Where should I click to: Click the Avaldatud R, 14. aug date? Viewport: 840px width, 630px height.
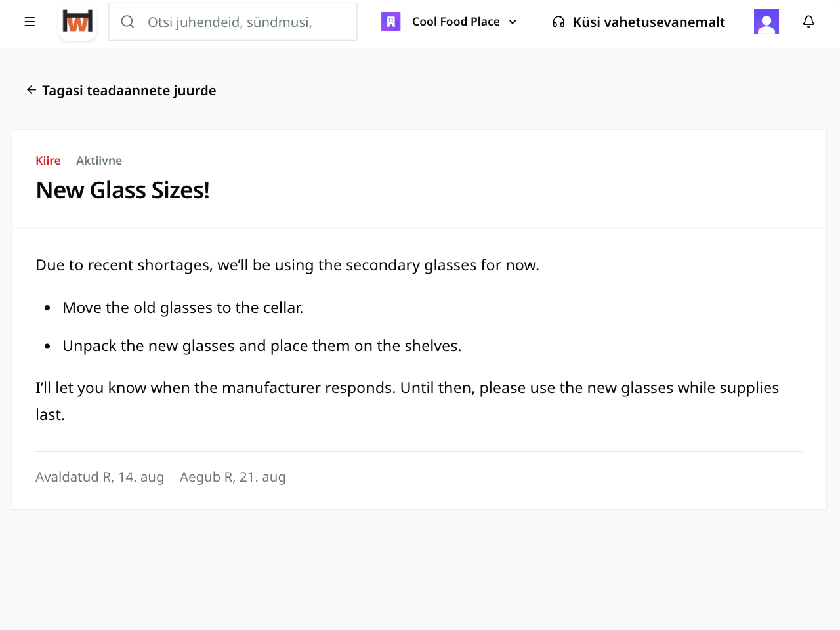(x=100, y=477)
